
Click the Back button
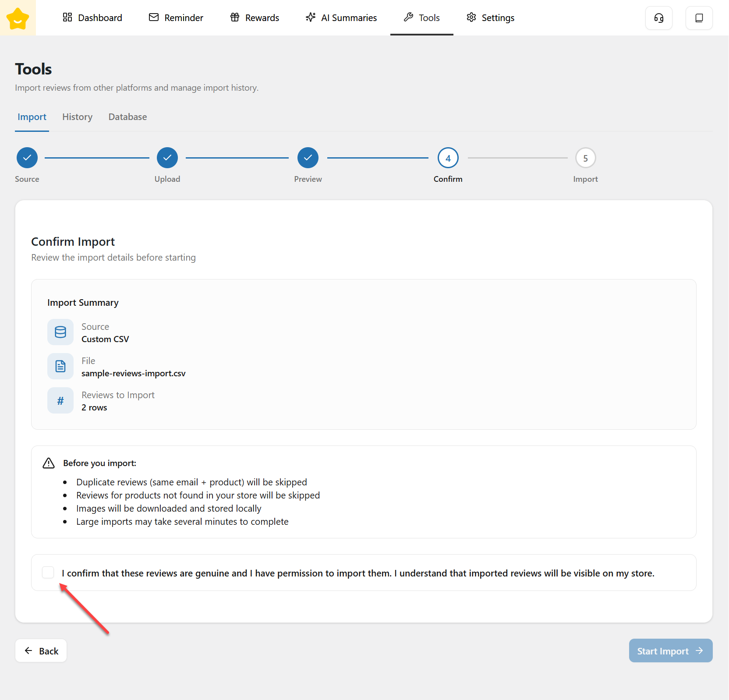41,651
